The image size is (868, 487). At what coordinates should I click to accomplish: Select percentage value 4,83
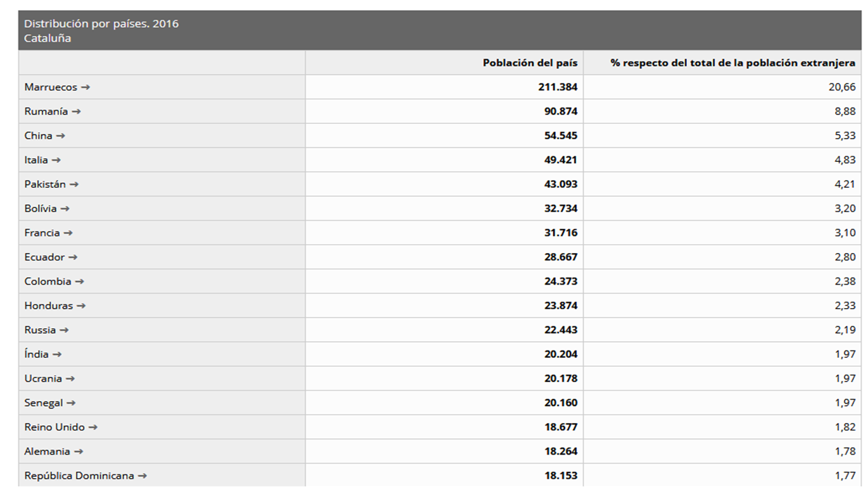pyautogui.click(x=845, y=160)
